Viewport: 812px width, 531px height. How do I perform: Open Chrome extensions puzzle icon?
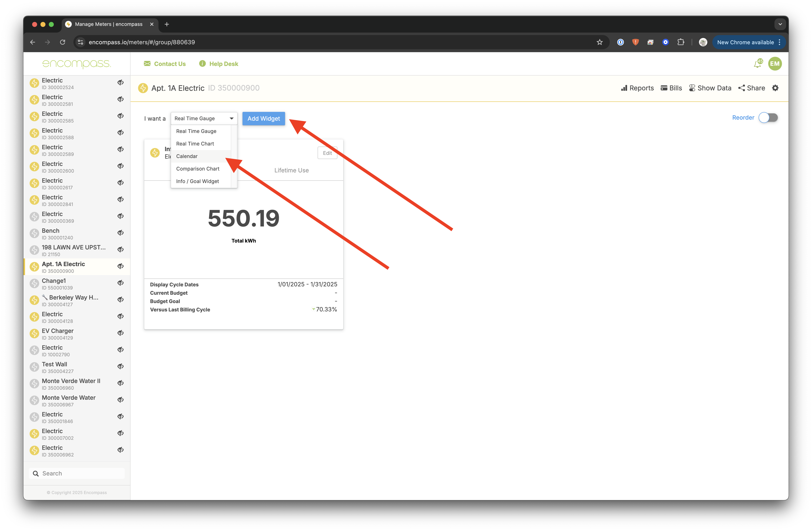pos(681,42)
